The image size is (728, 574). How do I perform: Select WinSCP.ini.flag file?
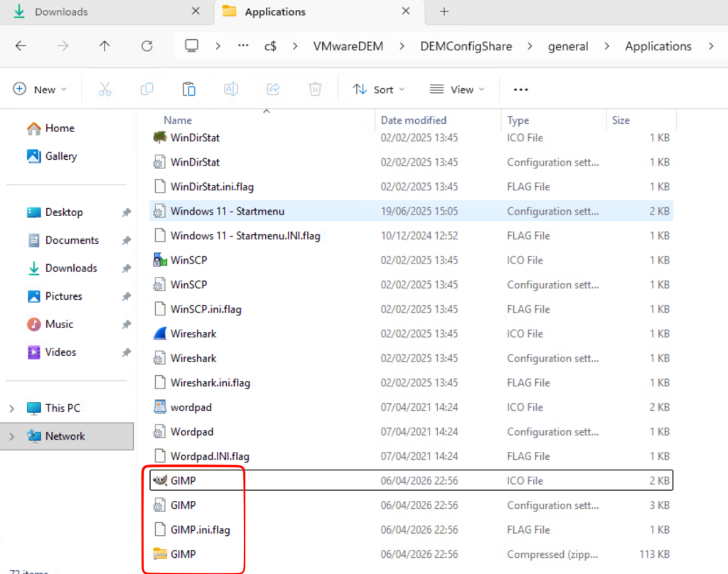tap(412, 310)
